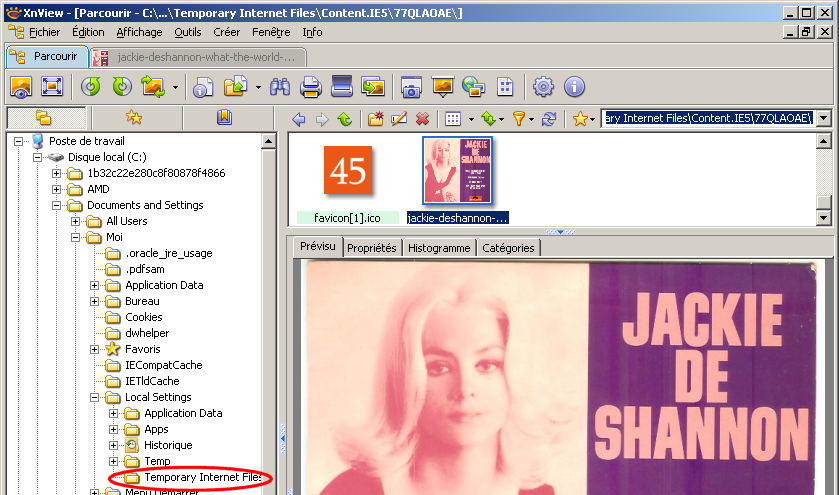Collapse Disque local (C:) node
Screen dimensions: 839x495
tap(37, 157)
